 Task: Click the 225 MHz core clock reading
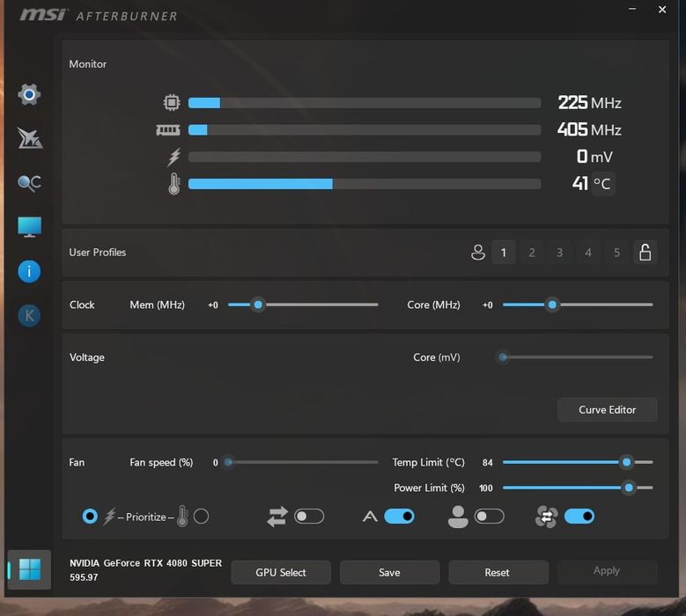coord(589,103)
